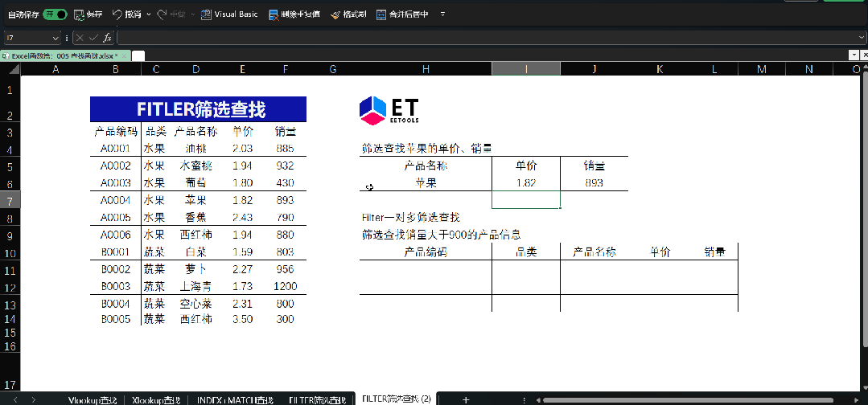
Task: Expand the Name Box dropdown arrow
Action: (x=56, y=38)
